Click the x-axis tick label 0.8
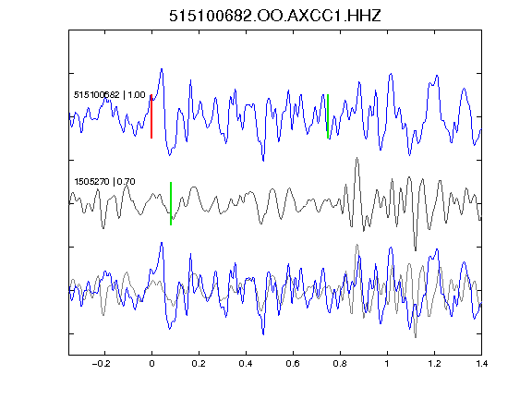 click(x=340, y=364)
